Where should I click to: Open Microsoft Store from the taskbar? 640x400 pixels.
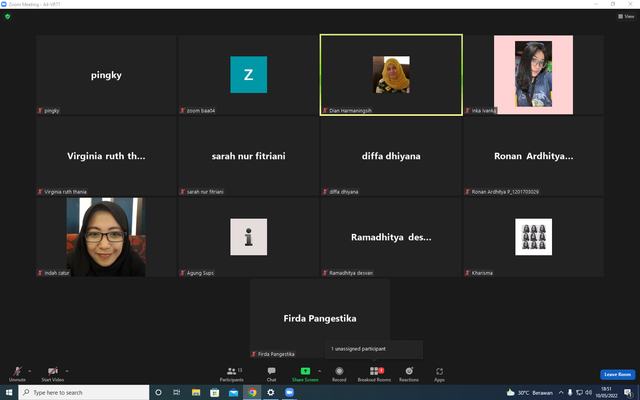(x=214, y=392)
